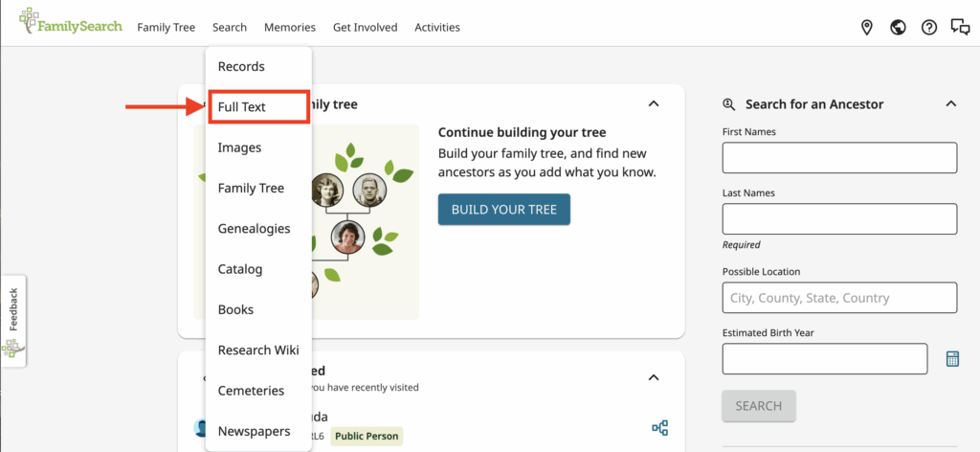Collapse the Search for an Ancestor panel
The image size is (980, 452).
click(x=950, y=103)
